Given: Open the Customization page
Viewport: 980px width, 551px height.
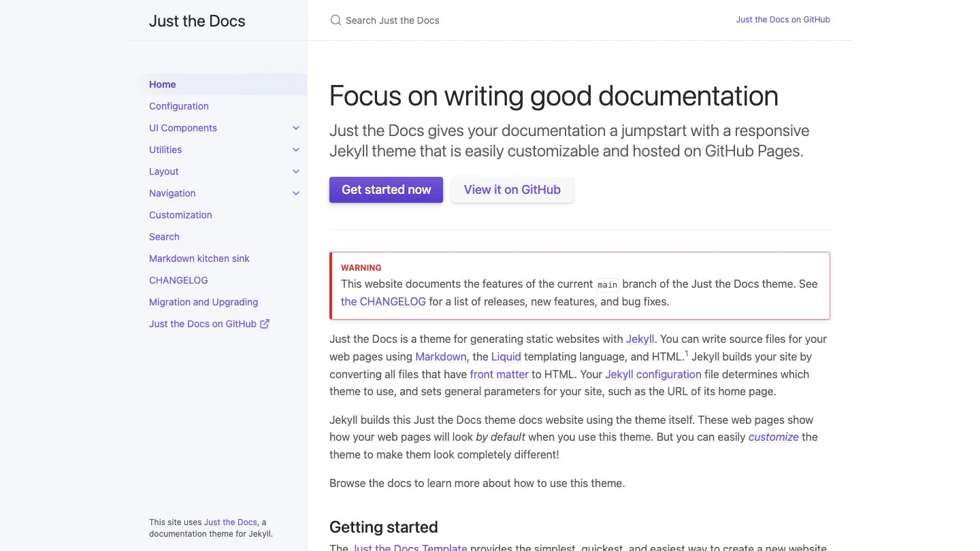Looking at the screenshot, I should click(180, 215).
